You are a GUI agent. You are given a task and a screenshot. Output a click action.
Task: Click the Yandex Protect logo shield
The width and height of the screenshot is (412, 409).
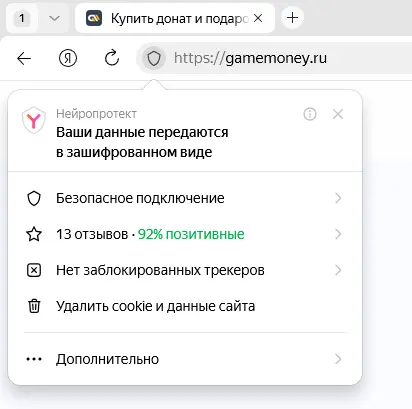(x=33, y=120)
